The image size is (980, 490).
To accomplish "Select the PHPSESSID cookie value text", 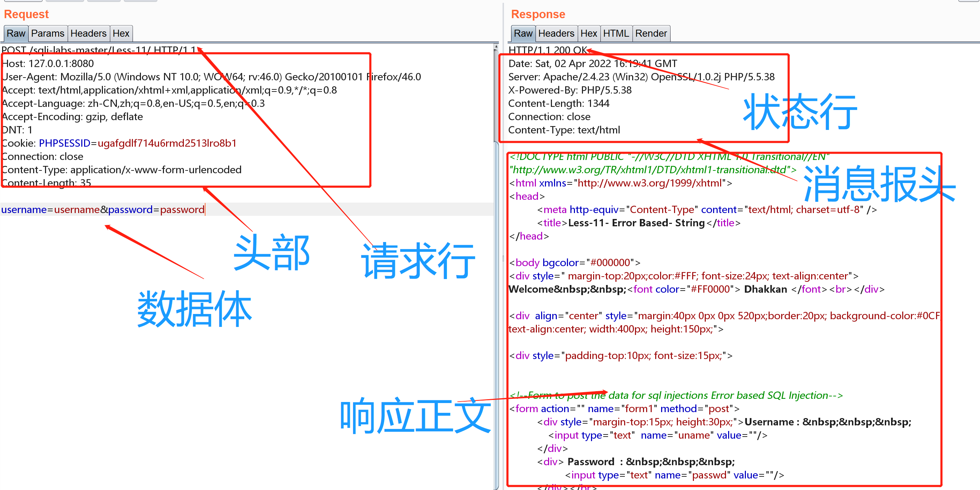I will tap(167, 143).
